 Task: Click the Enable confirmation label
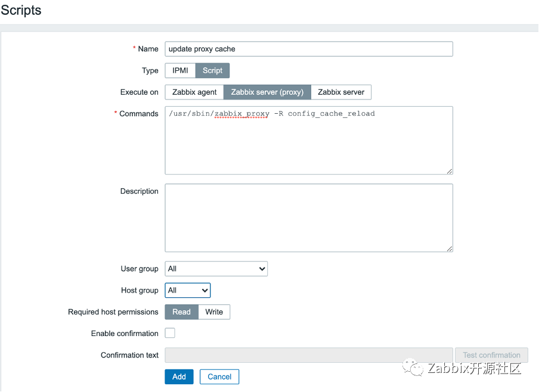pos(125,333)
